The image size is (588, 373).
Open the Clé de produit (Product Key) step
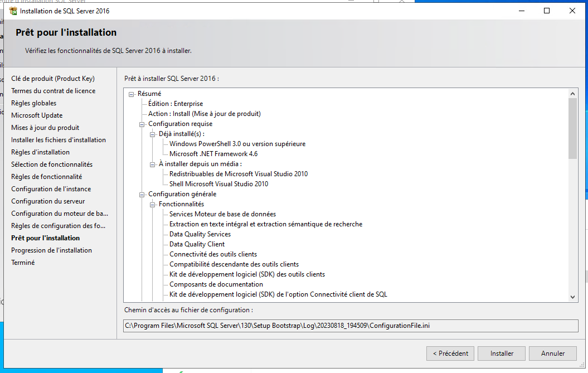53,79
